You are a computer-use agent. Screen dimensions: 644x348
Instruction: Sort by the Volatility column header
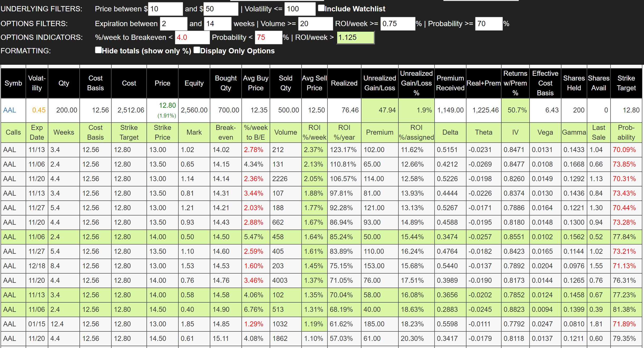point(37,83)
